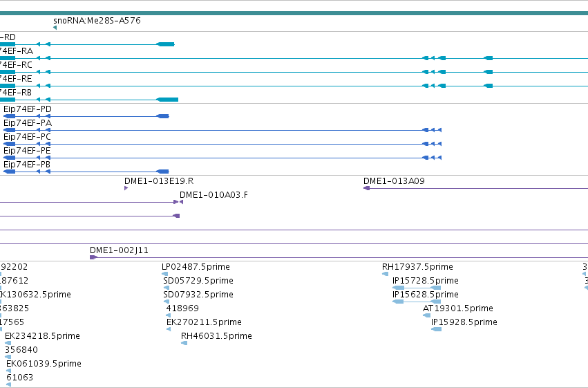Select the 356840 EST label
The width and height of the screenshot is (588, 388).
(21, 350)
